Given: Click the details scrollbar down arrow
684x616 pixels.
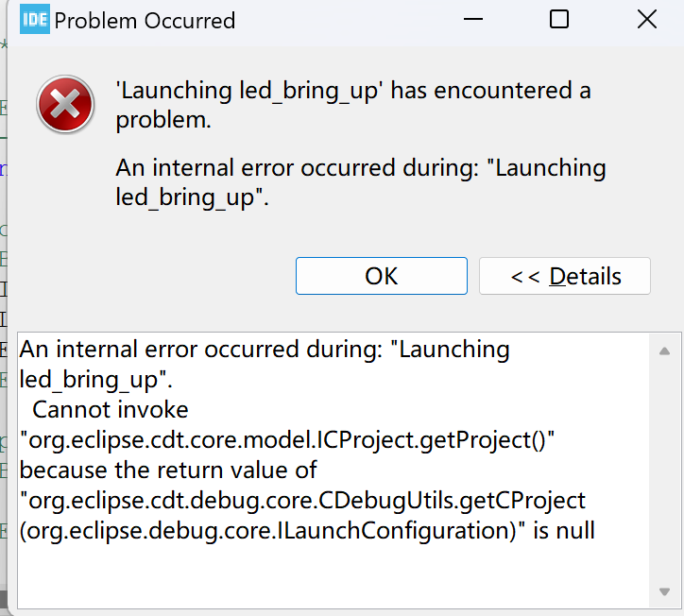Looking at the screenshot, I should (x=663, y=592).
